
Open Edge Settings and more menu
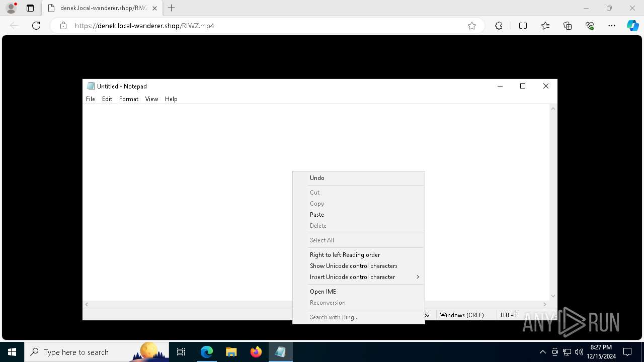612,26
